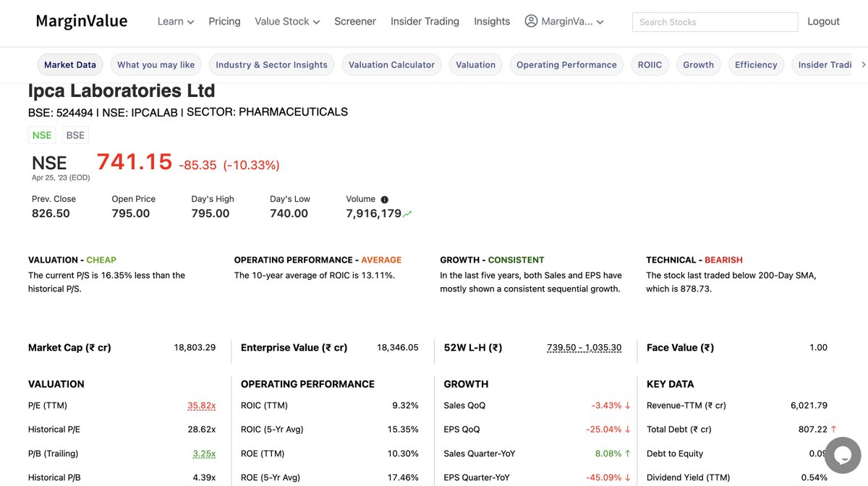This screenshot has height=486, width=868.
Task: Open the Valuation Calculator tab
Action: pos(391,64)
